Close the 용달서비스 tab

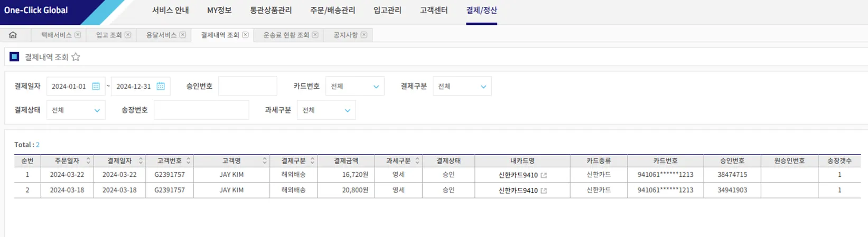pos(183,35)
